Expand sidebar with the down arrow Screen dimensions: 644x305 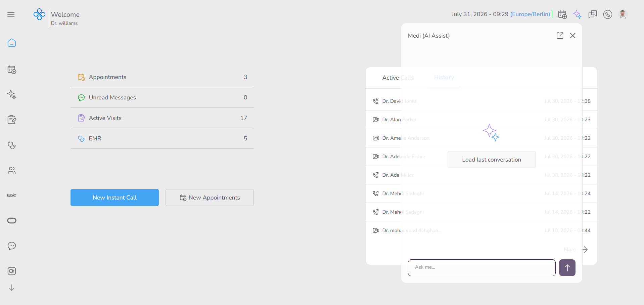click(12, 288)
